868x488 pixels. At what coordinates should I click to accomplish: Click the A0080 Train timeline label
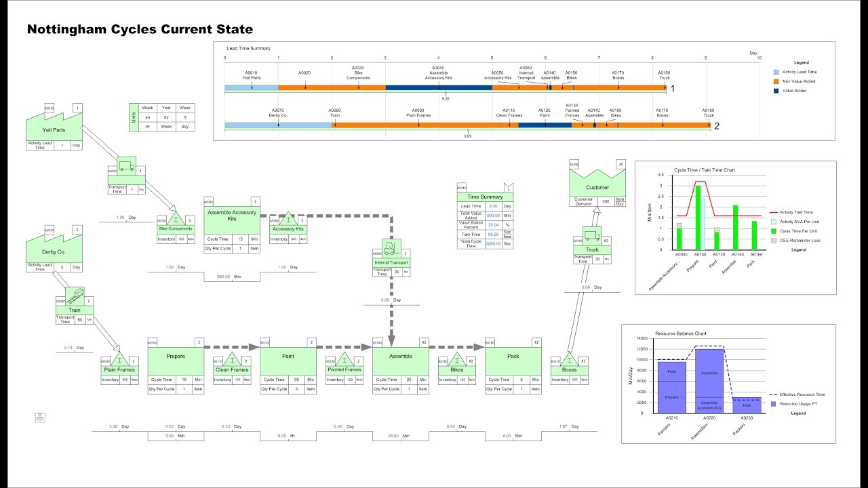pyautogui.click(x=335, y=113)
